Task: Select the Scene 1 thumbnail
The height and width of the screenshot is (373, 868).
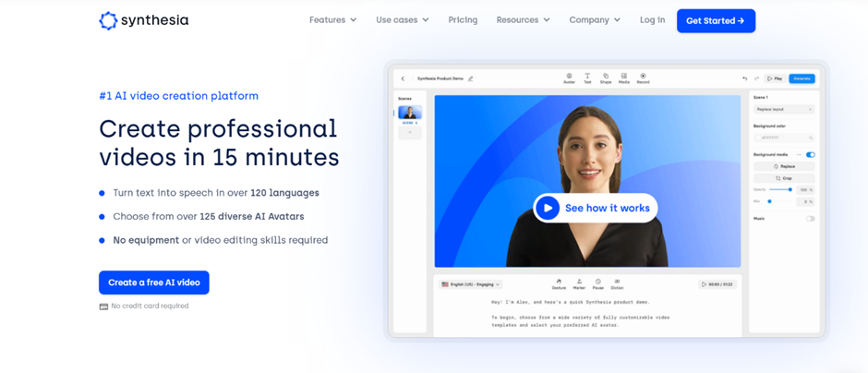Action: [x=410, y=113]
